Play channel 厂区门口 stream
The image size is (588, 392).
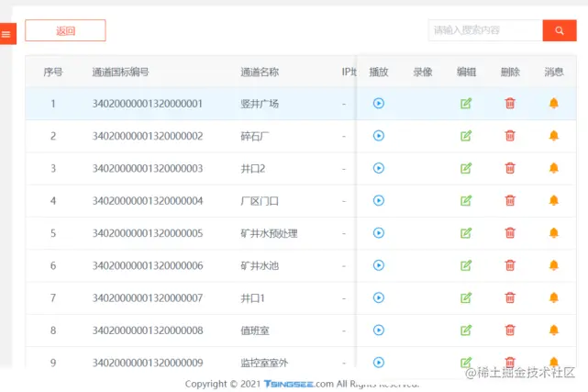click(x=379, y=200)
